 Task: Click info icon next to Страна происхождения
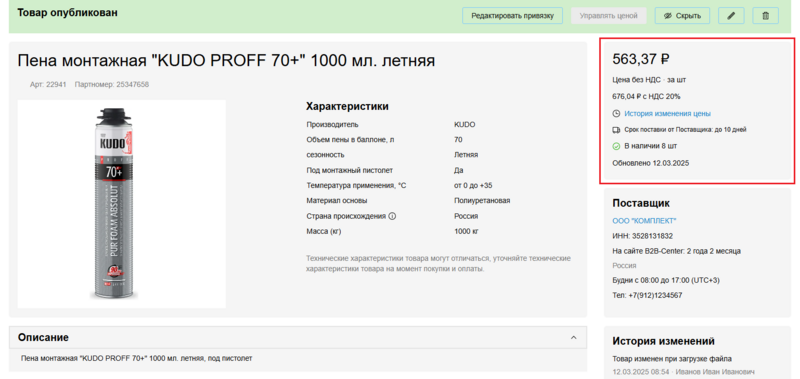click(x=392, y=216)
